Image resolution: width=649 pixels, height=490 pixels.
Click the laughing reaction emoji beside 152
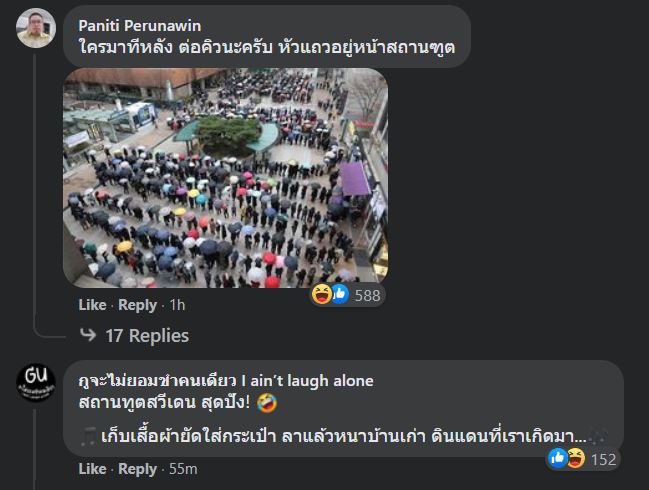click(x=575, y=458)
